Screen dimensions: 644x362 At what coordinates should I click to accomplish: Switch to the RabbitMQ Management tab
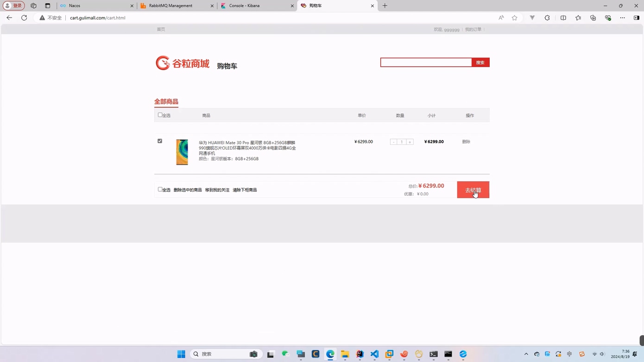coord(176,6)
